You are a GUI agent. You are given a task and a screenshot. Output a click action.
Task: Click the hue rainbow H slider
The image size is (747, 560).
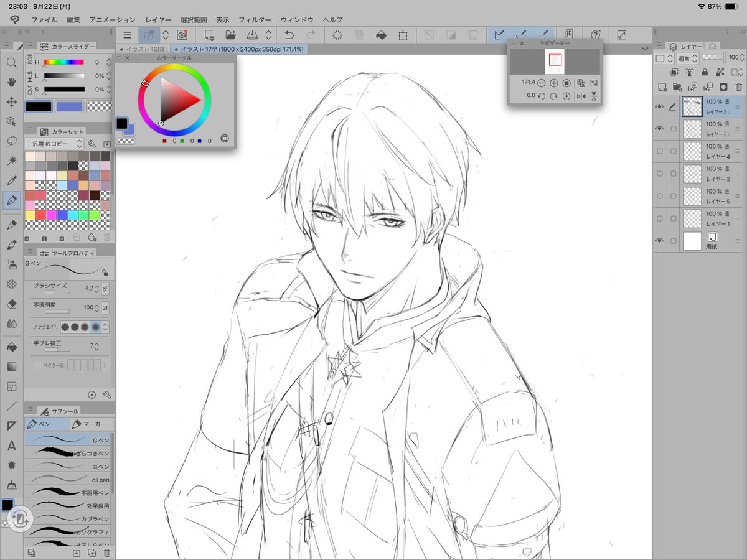click(x=64, y=62)
